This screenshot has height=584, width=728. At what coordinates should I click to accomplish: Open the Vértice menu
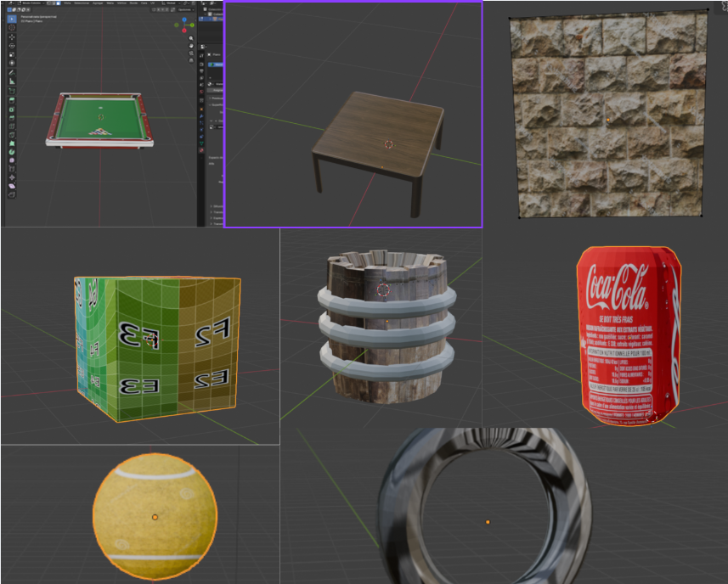tap(121, 3)
